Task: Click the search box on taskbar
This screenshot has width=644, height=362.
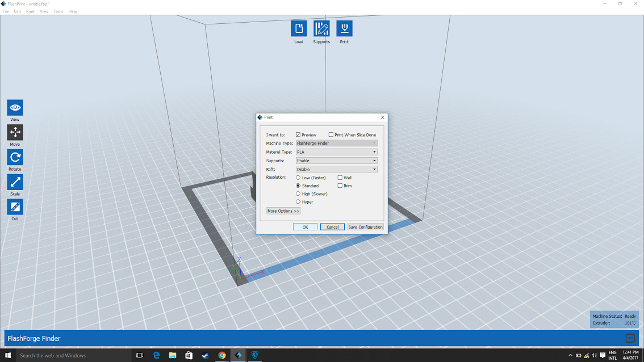Action: [73, 355]
